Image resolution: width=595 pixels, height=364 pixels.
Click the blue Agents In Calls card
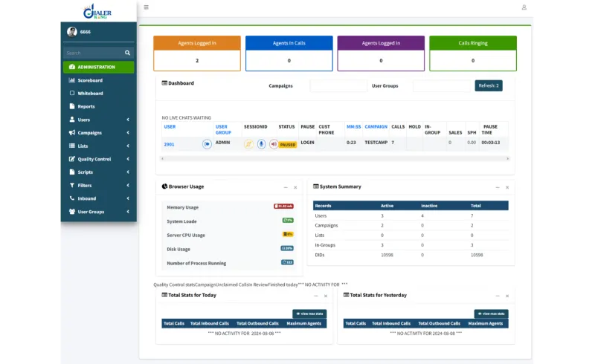pyautogui.click(x=289, y=53)
